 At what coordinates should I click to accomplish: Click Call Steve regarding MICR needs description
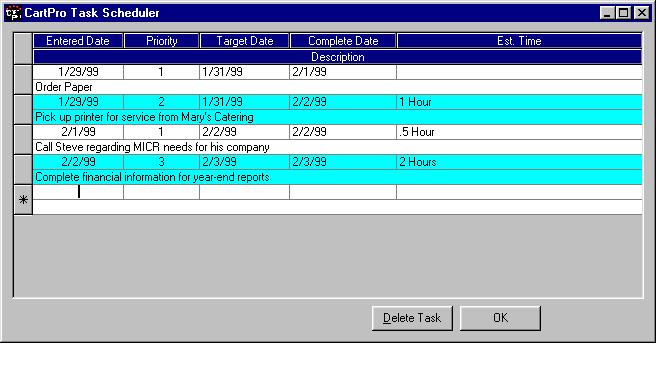(x=338, y=147)
